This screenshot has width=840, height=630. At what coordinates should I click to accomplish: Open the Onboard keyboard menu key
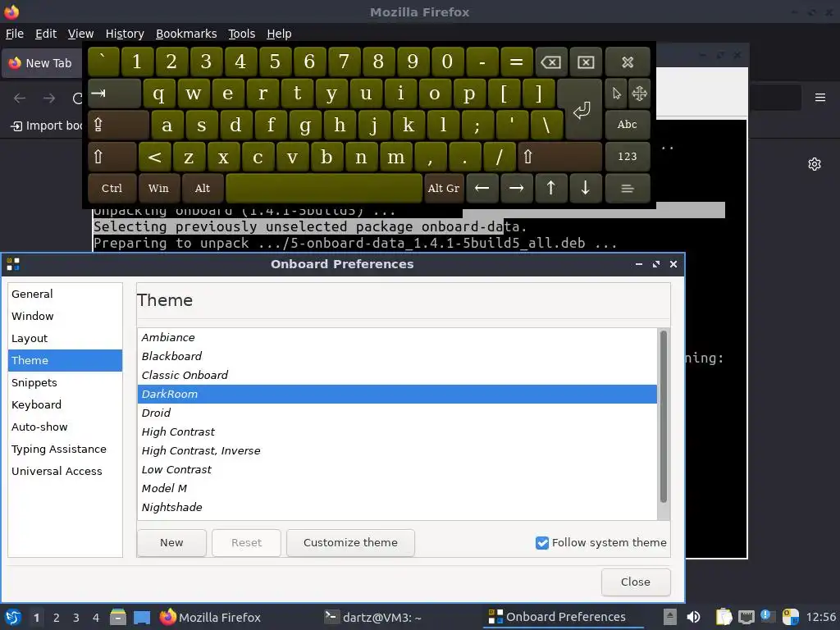628,189
